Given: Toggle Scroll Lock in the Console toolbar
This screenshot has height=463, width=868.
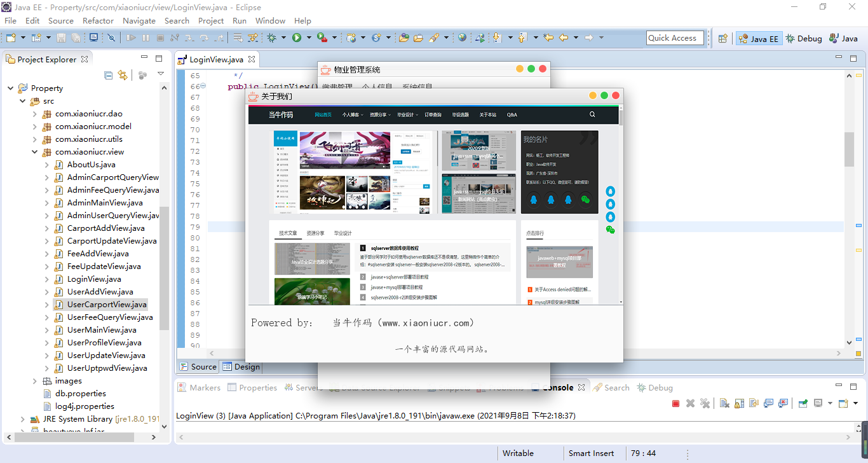Looking at the screenshot, I should [x=740, y=403].
